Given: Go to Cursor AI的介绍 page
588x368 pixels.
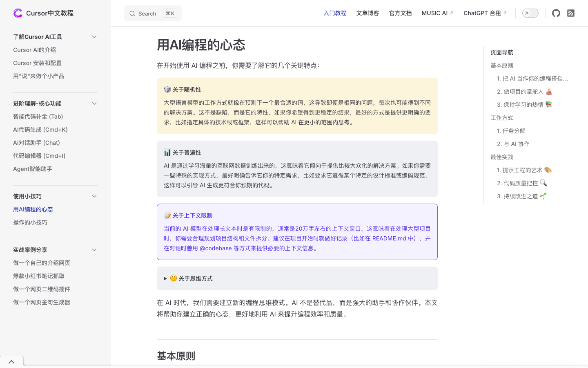Looking at the screenshot, I should click(34, 50).
